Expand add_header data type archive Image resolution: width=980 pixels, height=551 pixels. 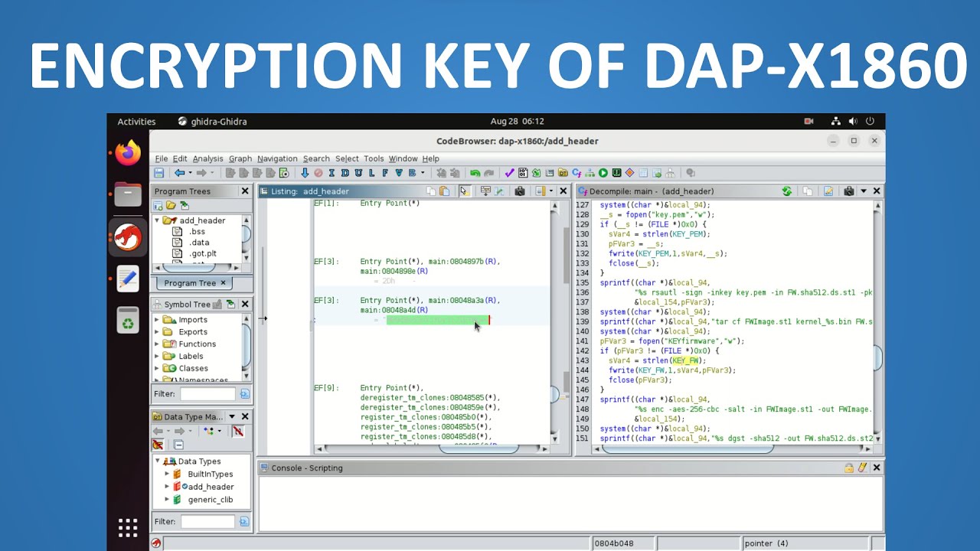click(x=168, y=487)
